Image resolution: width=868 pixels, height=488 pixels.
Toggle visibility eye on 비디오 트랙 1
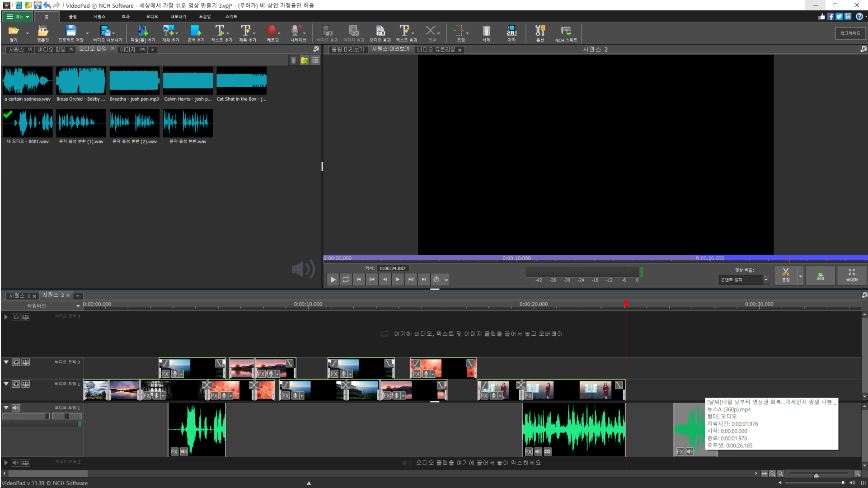click(16, 384)
